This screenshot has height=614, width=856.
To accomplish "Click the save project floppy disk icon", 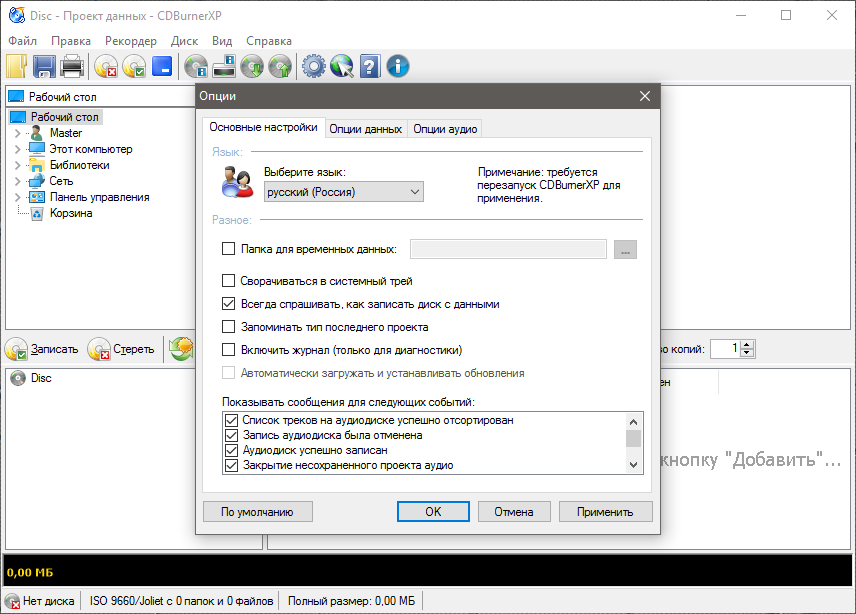I will [44, 67].
